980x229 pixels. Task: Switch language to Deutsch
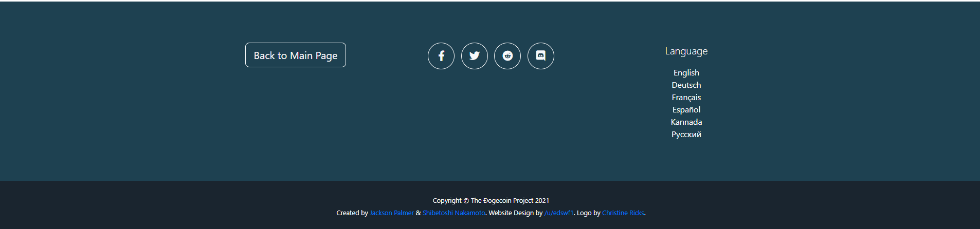coord(686,85)
